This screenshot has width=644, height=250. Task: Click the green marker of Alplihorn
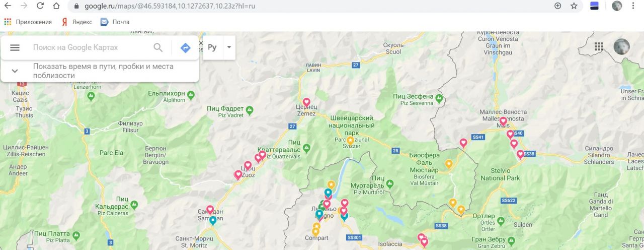coord(191,94)
